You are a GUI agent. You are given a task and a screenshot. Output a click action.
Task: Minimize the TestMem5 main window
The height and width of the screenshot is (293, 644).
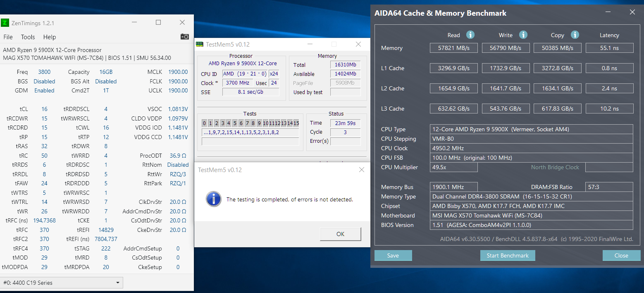tap(310, 44)
